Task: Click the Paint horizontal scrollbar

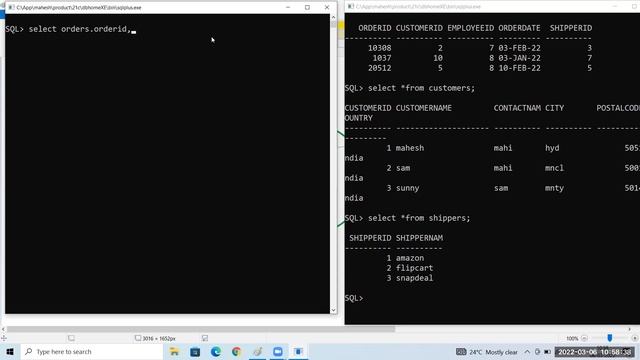Action: click(200, 329)
